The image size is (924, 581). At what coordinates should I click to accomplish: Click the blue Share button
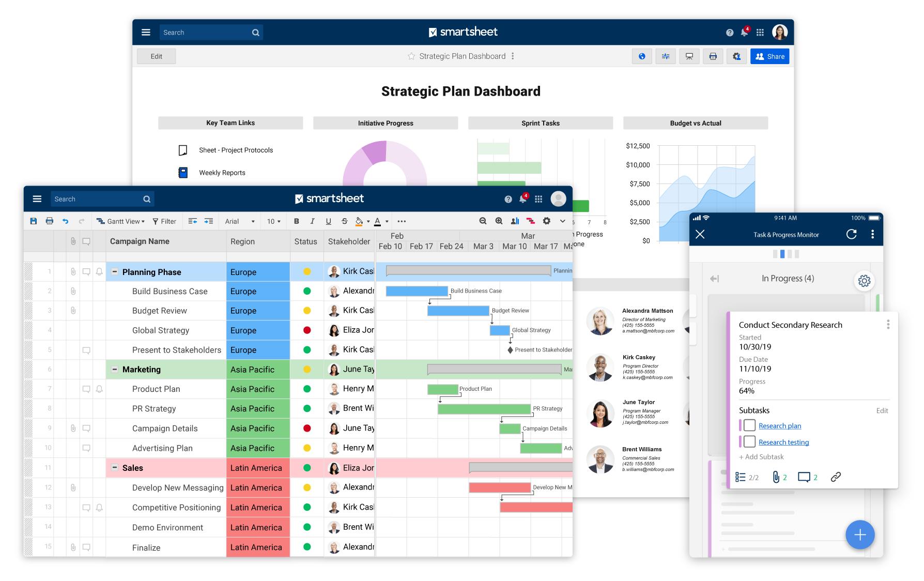[x=769, y=56]
